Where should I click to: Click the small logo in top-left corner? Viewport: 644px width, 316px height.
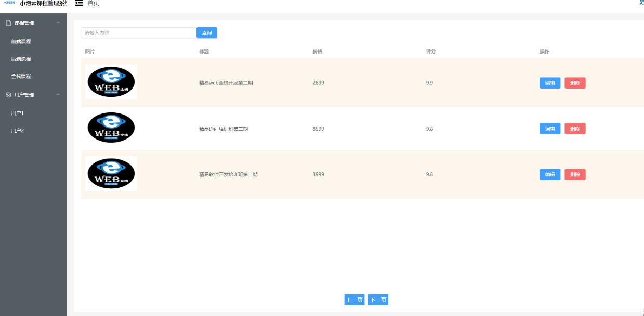pyautogui.click(x=9, y=3)
